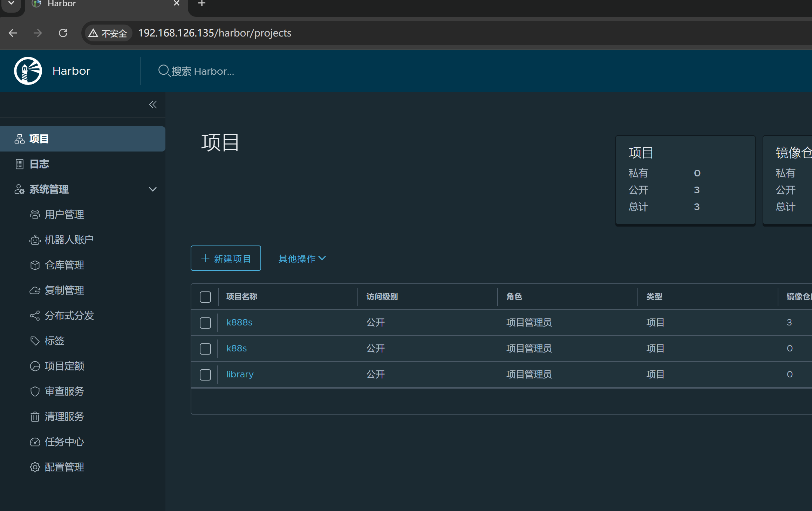Click the clean up trash icon
This screenshot has height=511, width=812.
click(35, 417)
